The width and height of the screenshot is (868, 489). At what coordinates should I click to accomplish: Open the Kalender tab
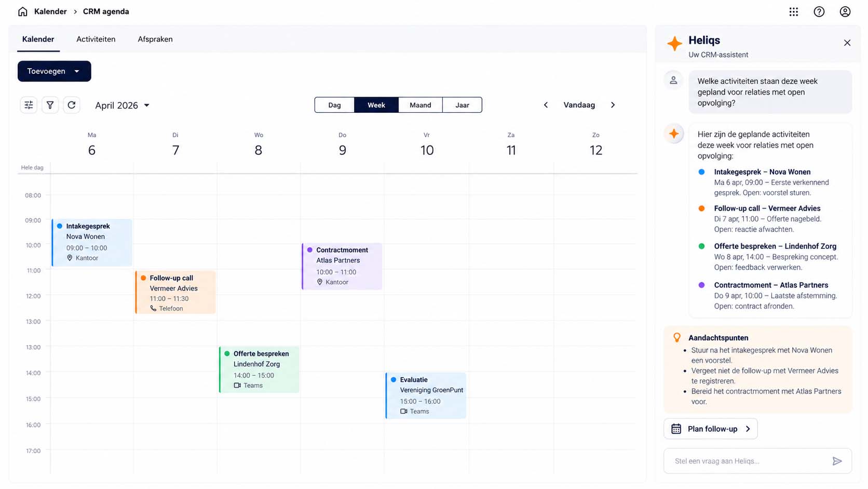point(38,39)
